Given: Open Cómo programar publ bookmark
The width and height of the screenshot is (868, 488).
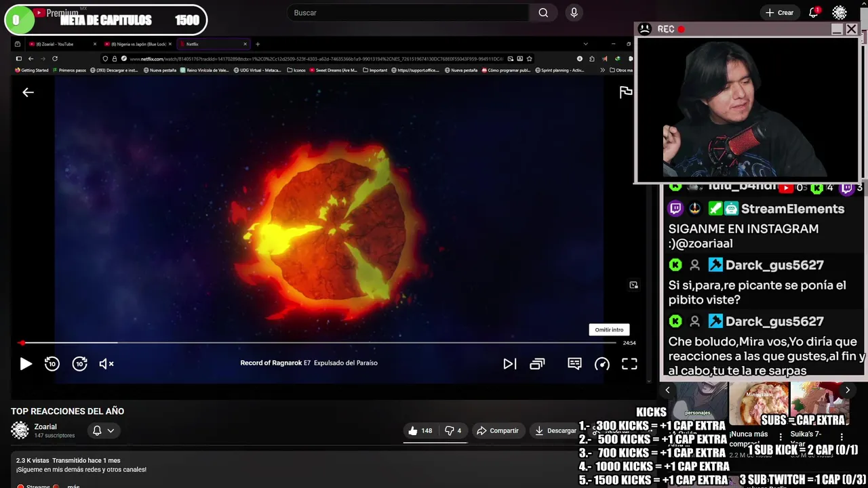Looking at the screenshot, I should [x=506, y=70].
